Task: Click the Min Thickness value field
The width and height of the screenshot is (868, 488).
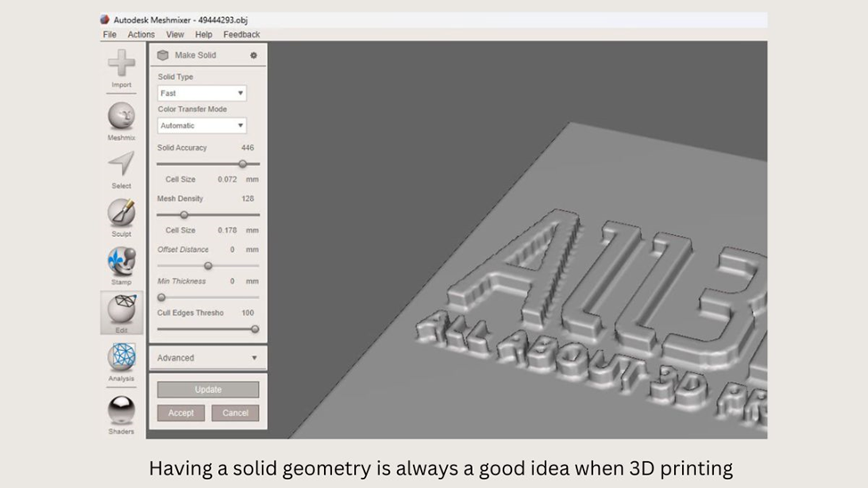Action: tap(232, 281)
